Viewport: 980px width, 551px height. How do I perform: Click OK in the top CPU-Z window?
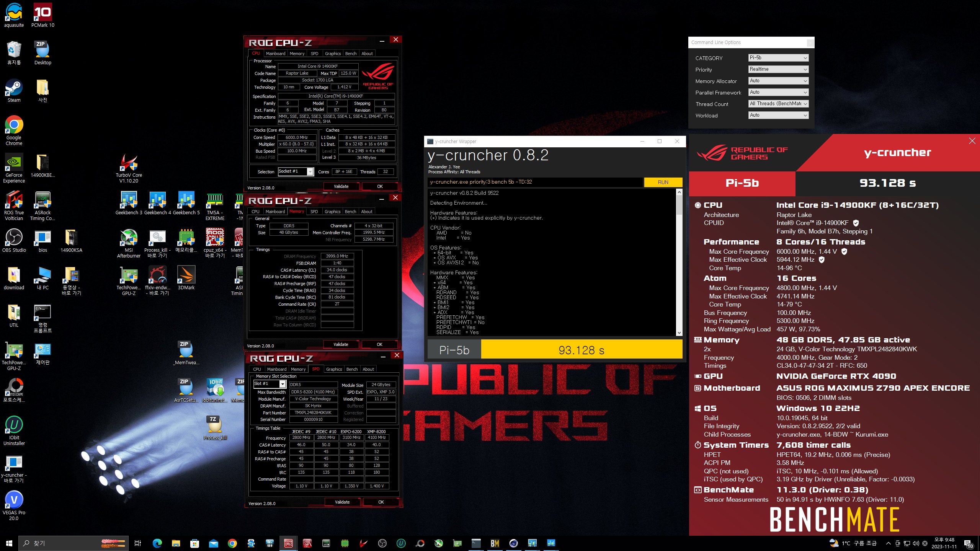tap(380, 186)
